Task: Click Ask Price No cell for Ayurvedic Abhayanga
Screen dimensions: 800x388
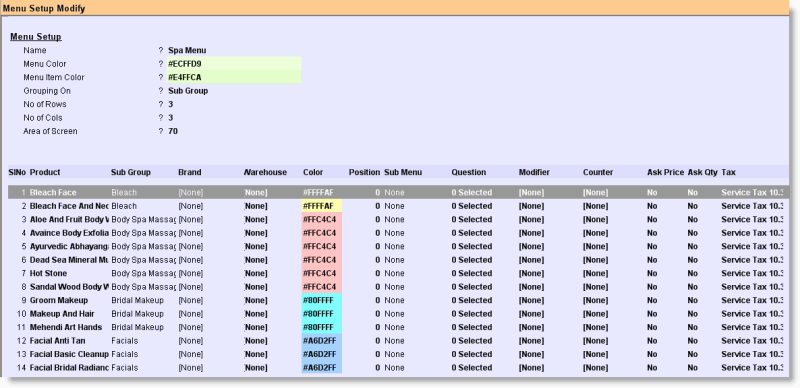Action: (x=652, y=247)
